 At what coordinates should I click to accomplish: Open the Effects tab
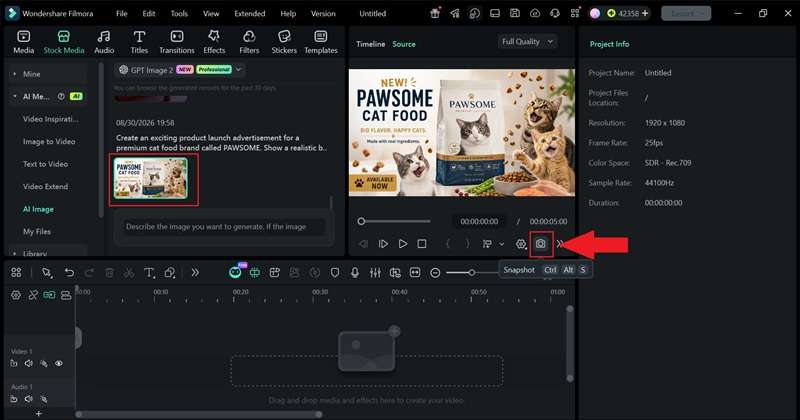coord(214,42)
